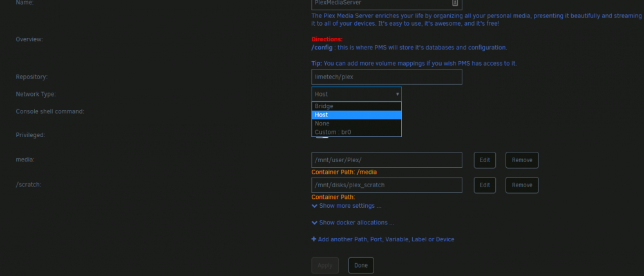Edit the /scratch path mapping
This screenshot has width=644, height=276.
click(x=485, y=185)
